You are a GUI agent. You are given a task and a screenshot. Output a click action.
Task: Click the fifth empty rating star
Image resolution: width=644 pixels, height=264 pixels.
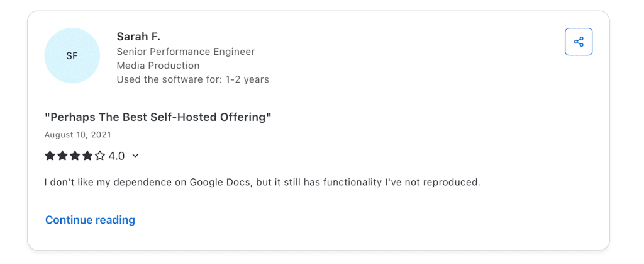click(100, 156)
